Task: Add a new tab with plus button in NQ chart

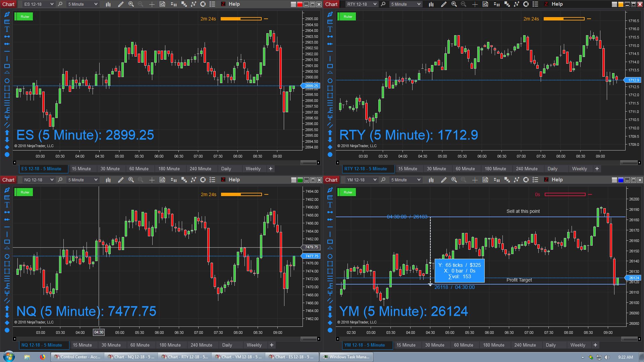Action: pos(272,345)
